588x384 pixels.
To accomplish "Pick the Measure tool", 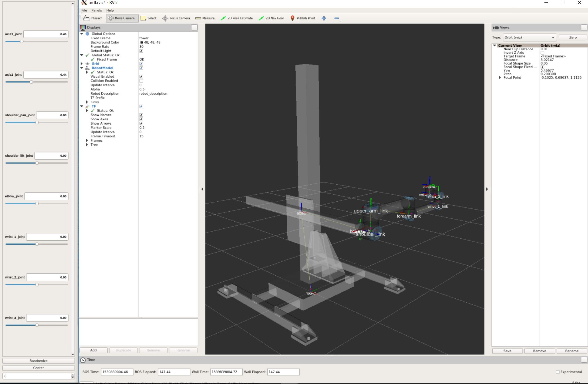I will click(x=205, y=18).
